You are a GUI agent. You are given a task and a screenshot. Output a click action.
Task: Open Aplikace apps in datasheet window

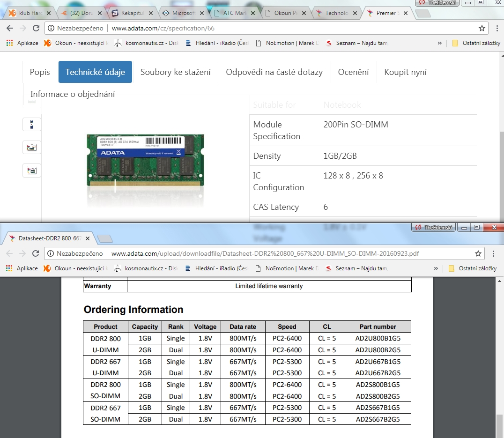pyautogui.click(x=22, y=268)
